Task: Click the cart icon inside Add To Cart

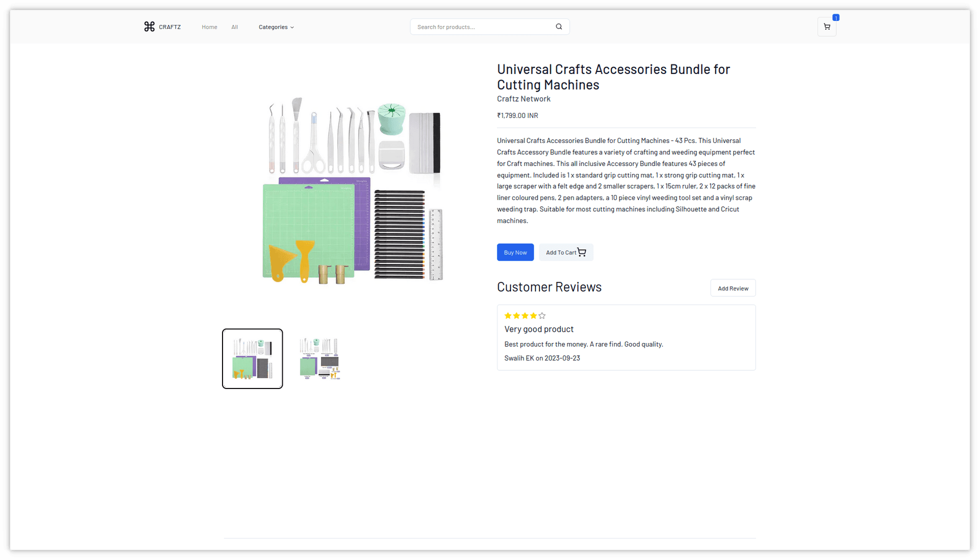Action: (582, 252)
